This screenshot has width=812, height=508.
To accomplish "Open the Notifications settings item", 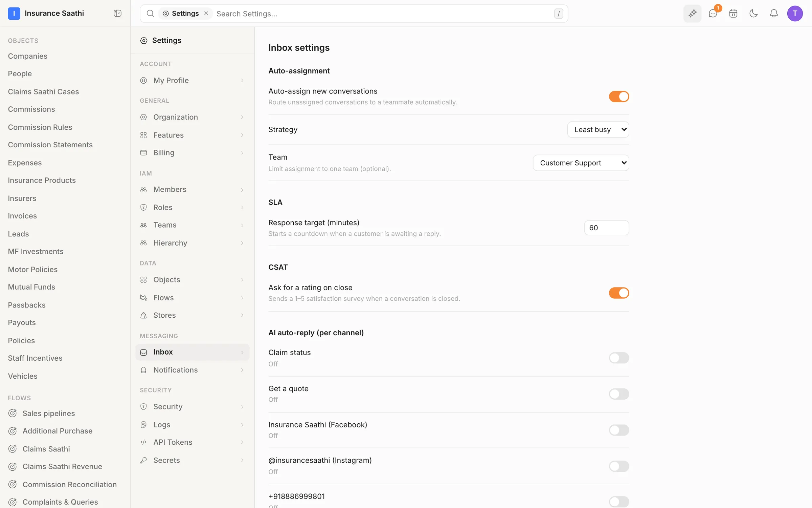I will click(x=192, y=370).
